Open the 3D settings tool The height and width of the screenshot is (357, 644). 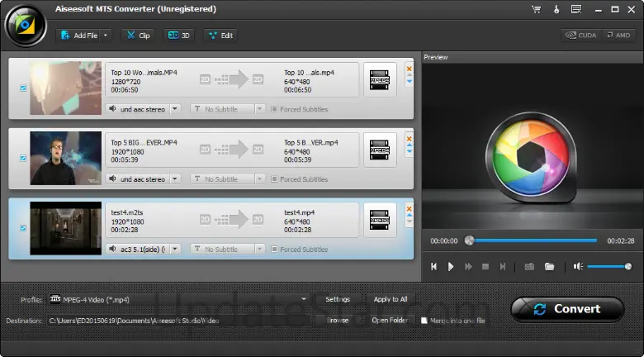(x=178, y=36)
